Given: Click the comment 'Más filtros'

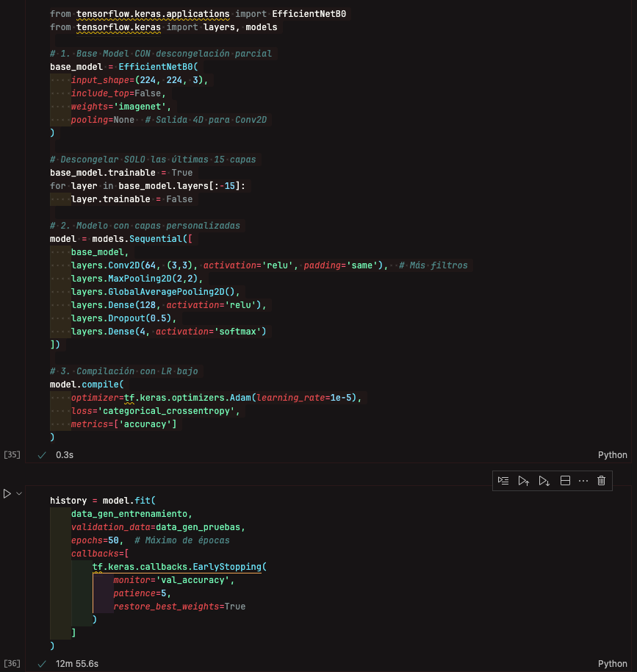Looking at the screenshot, I should 439,265.
